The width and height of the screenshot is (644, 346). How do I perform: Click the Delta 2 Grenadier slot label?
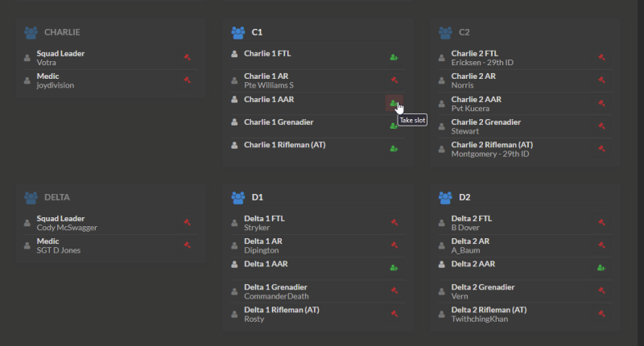[485, 287]
